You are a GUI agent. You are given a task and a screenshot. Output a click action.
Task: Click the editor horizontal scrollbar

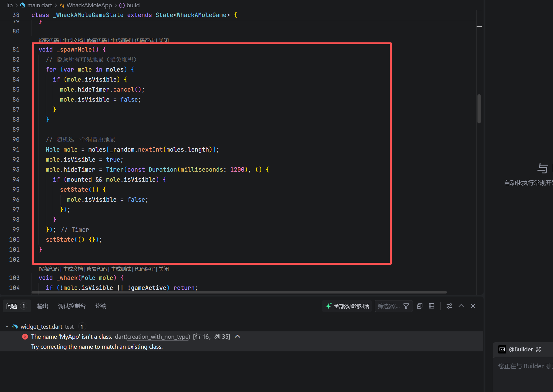pyautogui.click(x=239, y=292)
